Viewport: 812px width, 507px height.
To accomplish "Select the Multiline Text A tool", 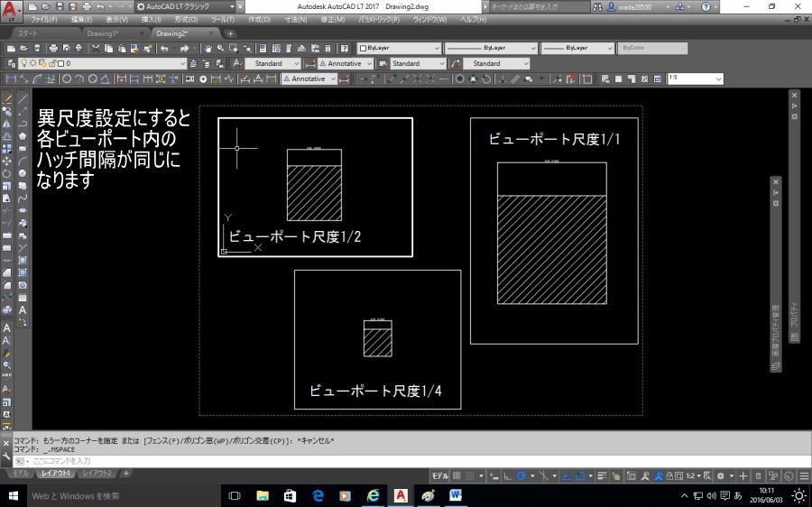I will click(23, 309).
